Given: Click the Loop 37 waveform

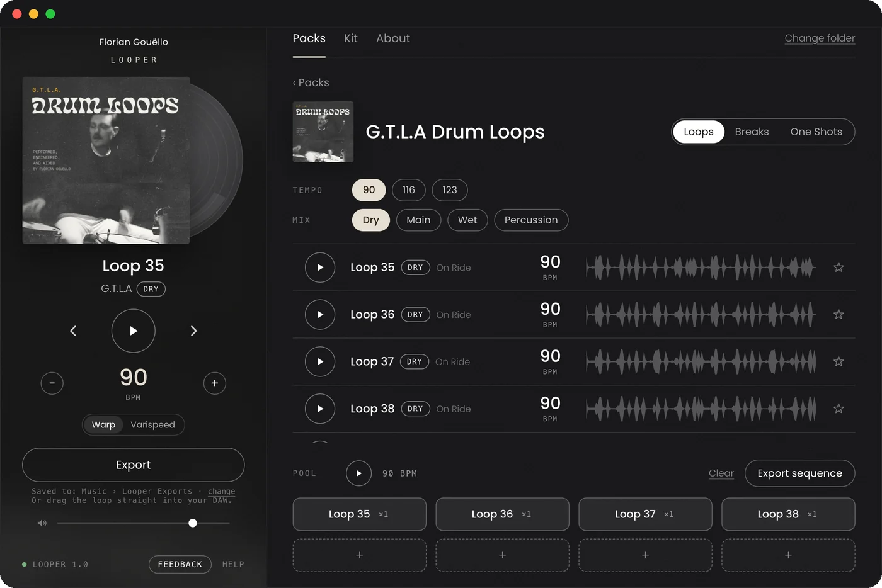Looking at the screenshot, I should click(x=701, y=362).
